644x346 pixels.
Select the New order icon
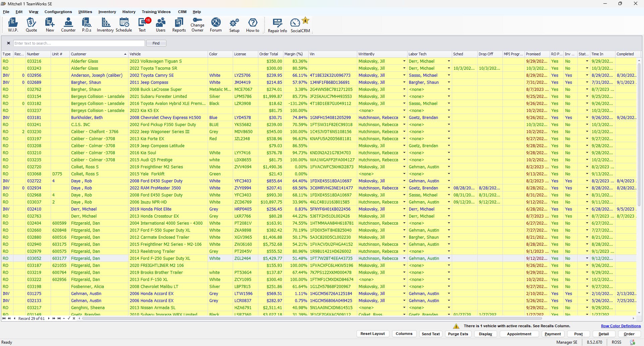click(50, 25)
